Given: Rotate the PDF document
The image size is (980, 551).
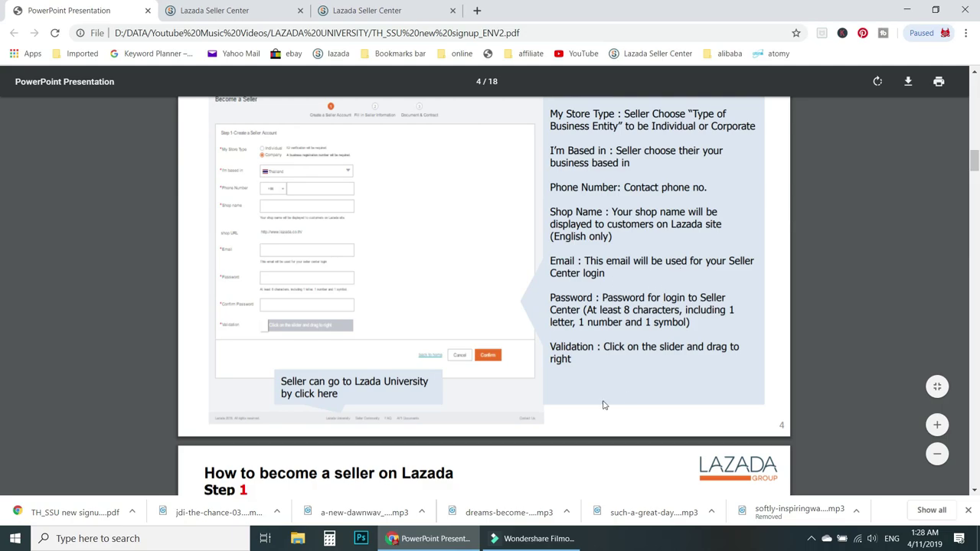Looking at the screenshot, I should pyautogui.click(x=877, y=81).
